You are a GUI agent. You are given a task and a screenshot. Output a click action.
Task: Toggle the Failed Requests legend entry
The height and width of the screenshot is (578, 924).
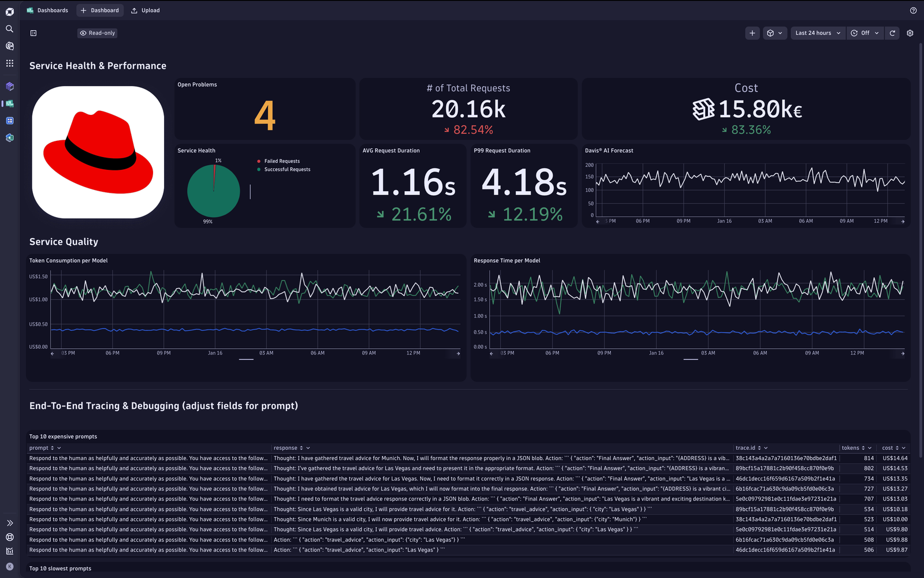[x=278, y=161]
